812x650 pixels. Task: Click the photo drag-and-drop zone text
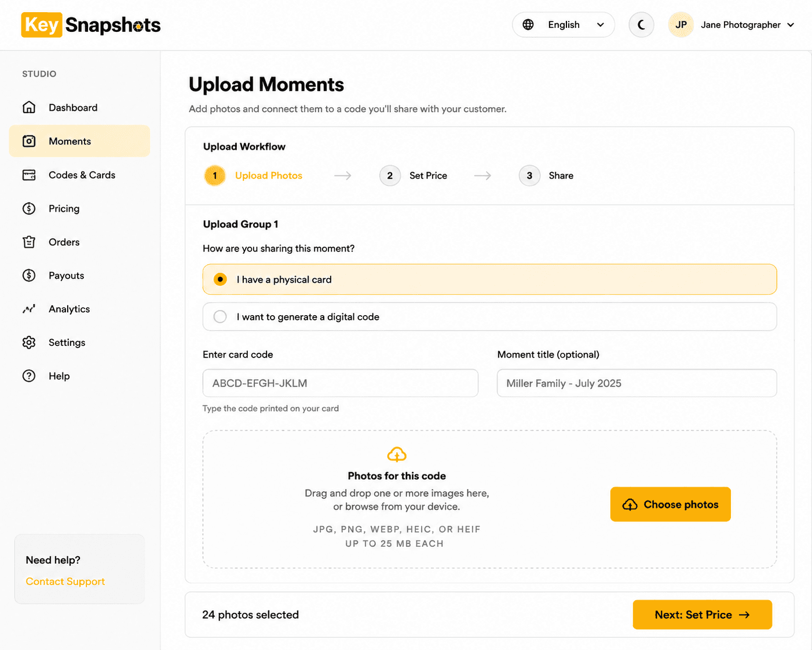click(397, 500)
